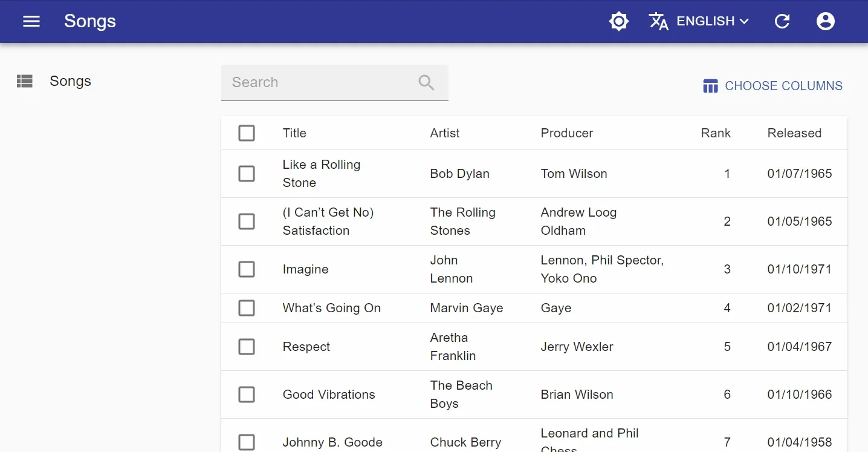Click the translate language icon

(658, 21)
